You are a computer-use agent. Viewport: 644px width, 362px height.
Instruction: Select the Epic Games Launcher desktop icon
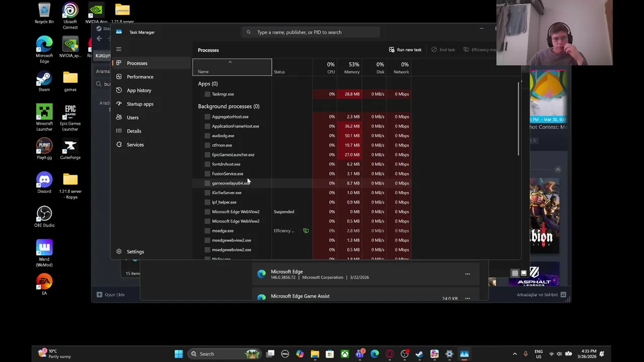point(70,118)
